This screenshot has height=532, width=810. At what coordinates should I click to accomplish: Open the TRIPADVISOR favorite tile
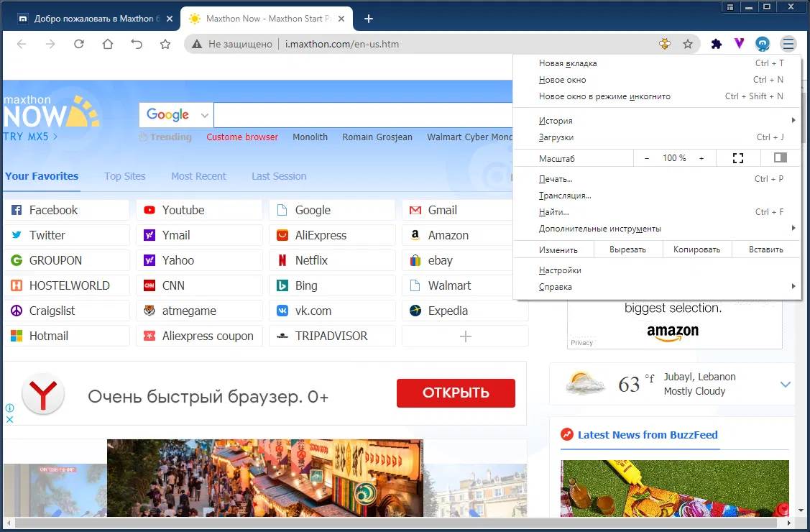click(332, 336)
